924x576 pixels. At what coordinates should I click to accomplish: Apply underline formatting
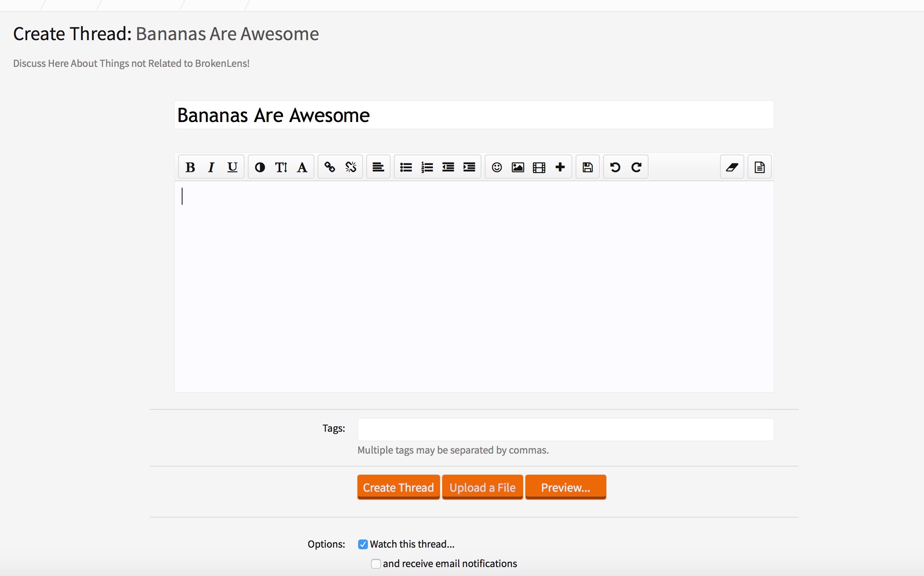pyautogui.click(x=232, y=167)
